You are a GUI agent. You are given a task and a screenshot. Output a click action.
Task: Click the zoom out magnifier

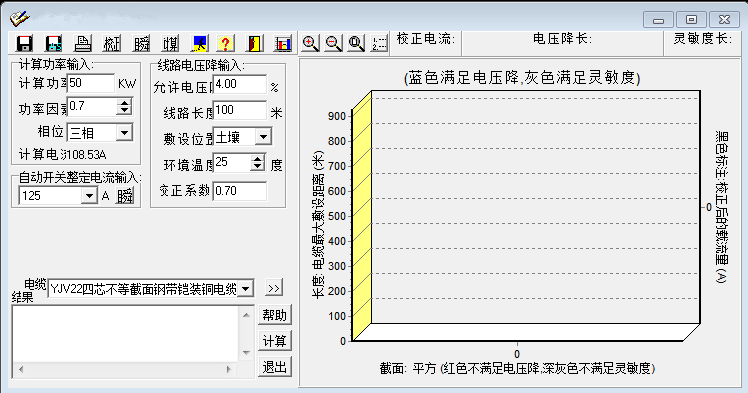point(333,43)
